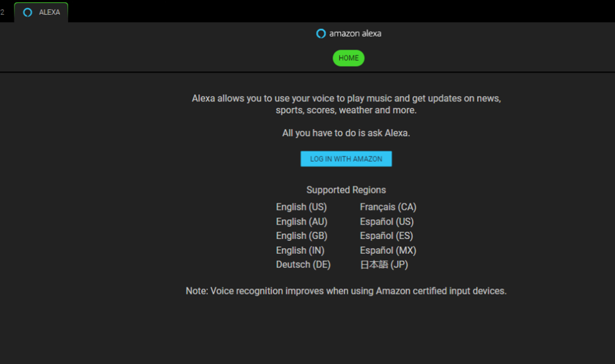Choose the English (GB) region entry
The image size is (615, 364).
click(x=301, y=236)
